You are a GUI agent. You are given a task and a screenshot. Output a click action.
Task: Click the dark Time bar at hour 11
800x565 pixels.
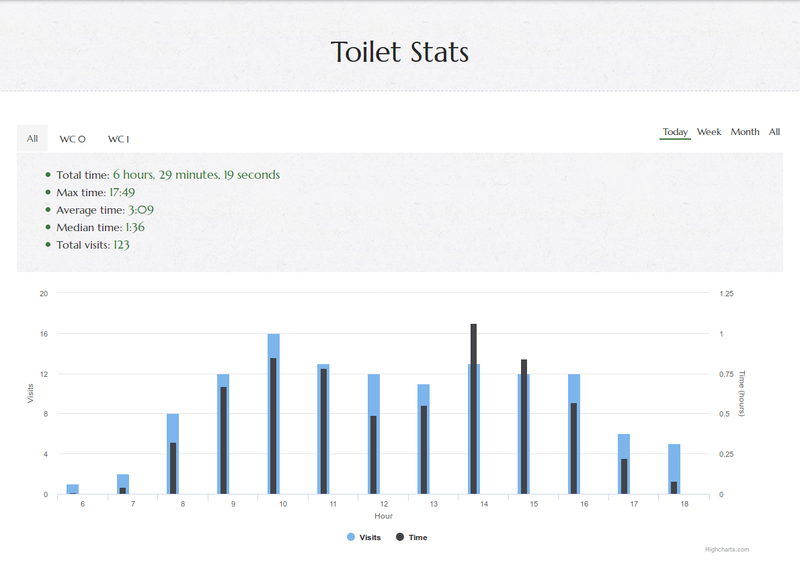324,430
